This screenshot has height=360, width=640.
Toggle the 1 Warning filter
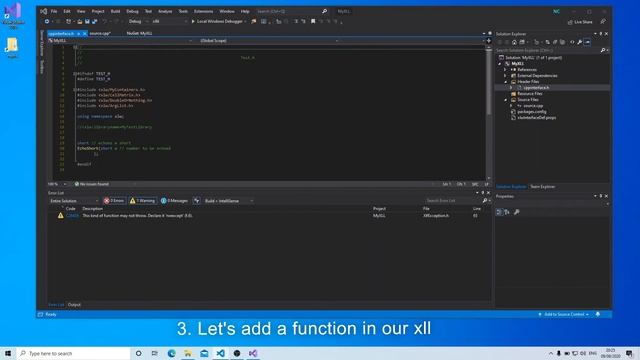(142, 201)
